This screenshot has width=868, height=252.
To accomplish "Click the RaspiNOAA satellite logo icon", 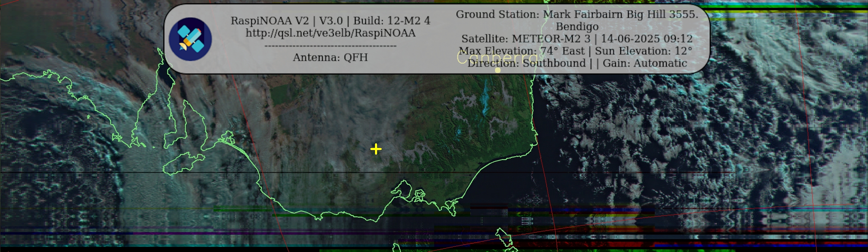I will click(x=190, y=39).
